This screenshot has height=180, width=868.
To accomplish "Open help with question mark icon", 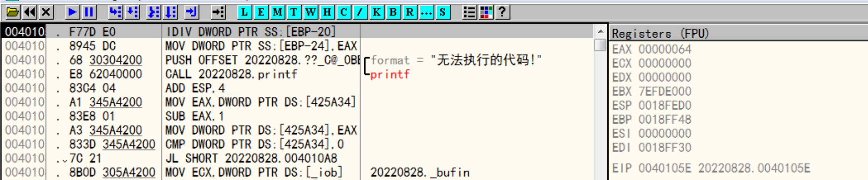I will (x=502, y=12).
